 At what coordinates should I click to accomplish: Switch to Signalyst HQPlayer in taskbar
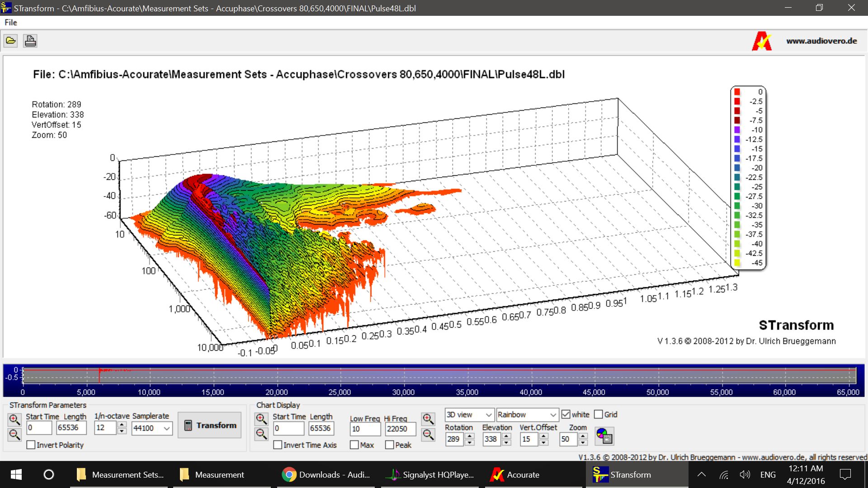tap(429, 474)
